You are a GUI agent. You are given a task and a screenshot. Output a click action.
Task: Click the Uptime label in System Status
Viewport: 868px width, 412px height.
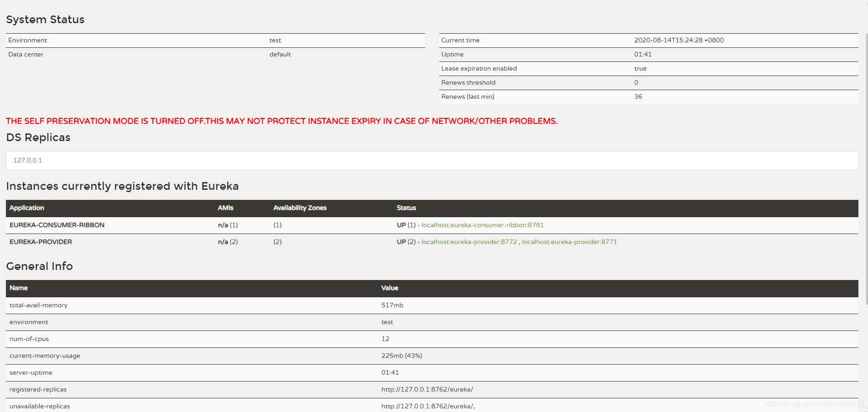point(452,54)
